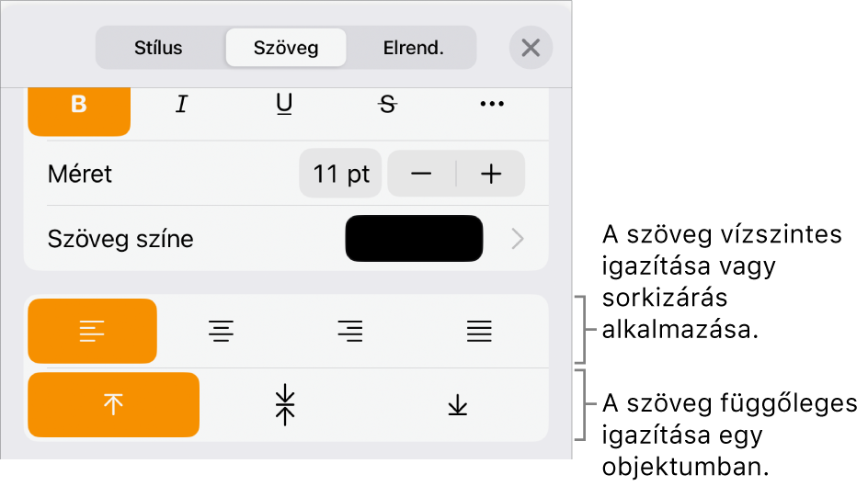Screen dimensions: 868x486
Task: Select the Szöveg tab
Action: (x=286, y=48)
